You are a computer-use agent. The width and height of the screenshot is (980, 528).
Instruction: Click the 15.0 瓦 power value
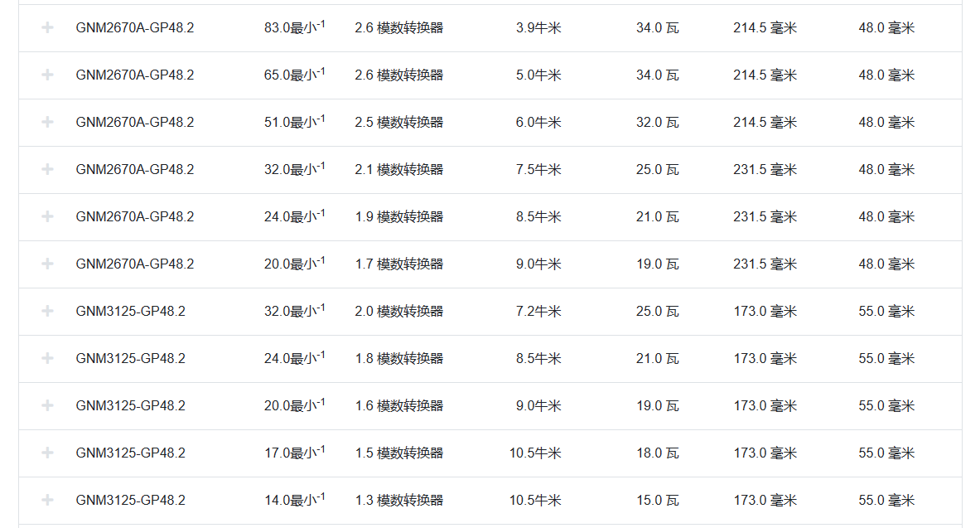coord(657,501)
